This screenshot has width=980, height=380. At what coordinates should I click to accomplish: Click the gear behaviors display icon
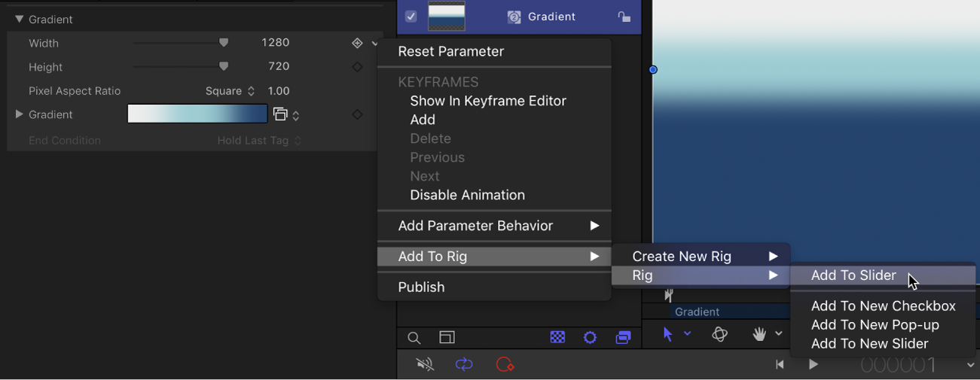tap(590, 338)
